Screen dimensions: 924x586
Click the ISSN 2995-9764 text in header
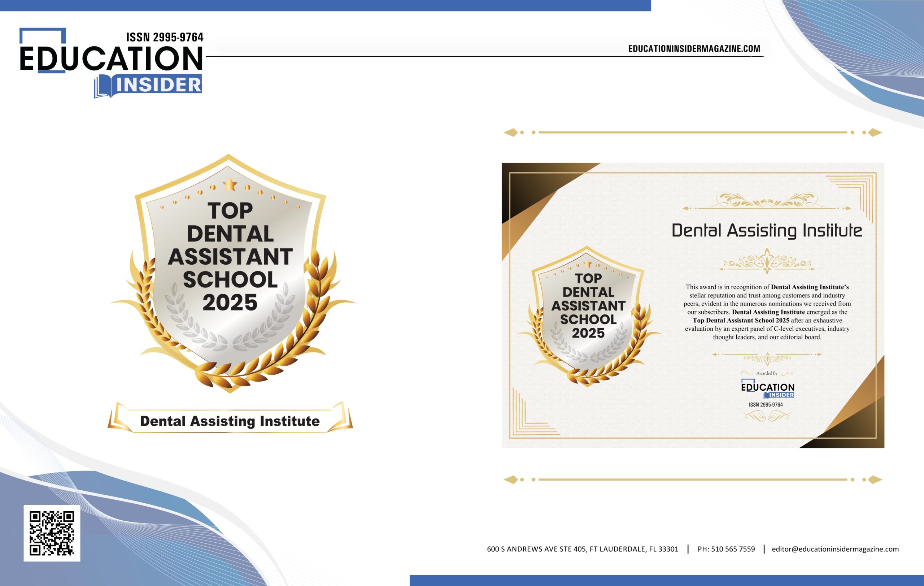165,37
